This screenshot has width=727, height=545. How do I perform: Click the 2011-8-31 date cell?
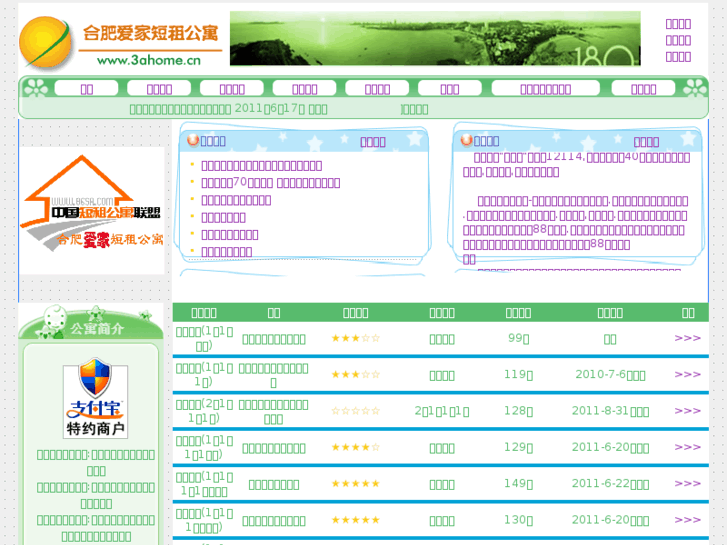point(610,411)
